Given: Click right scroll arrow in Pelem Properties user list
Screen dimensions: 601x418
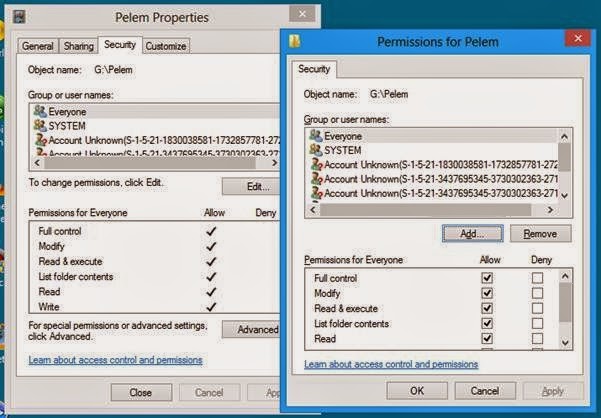Looking at the screenshot, I should tap(274, 163).
